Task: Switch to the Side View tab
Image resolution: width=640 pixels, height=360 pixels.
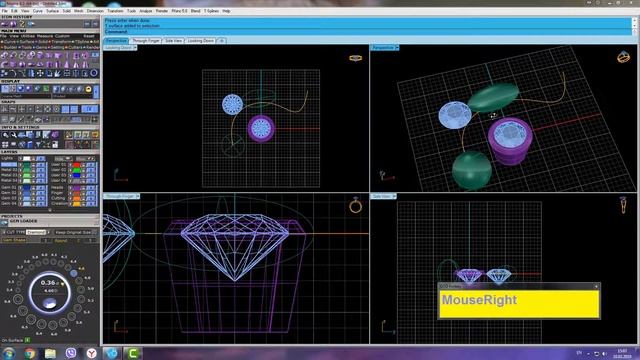Action: coord(173,41)
